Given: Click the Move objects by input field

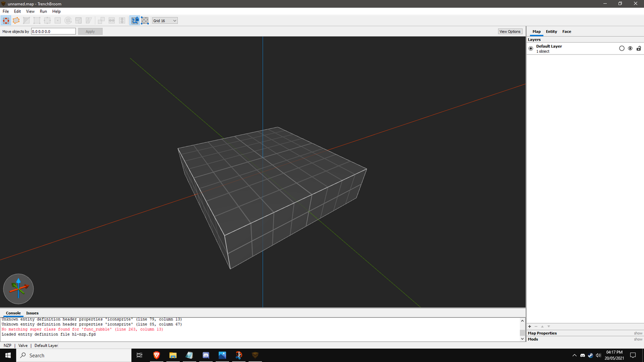Looking at the screenshot, I should 53,31.
